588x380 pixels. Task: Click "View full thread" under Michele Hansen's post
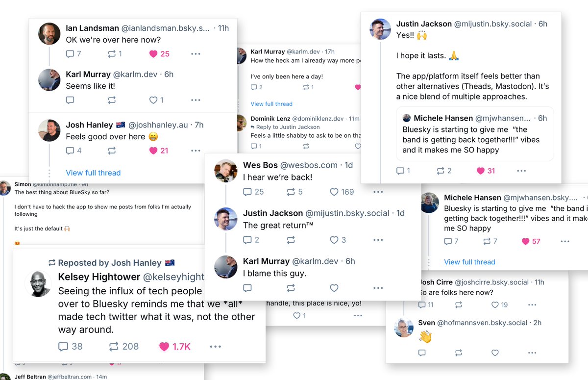click(469, 262)
